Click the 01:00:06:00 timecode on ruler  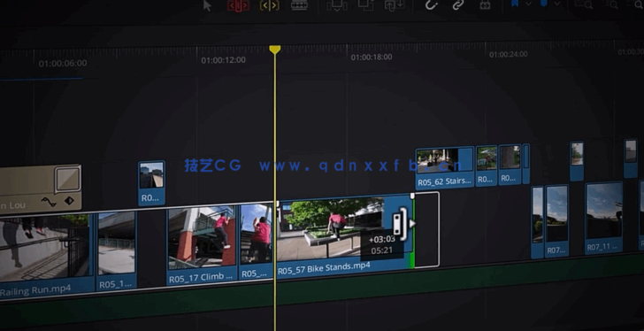pyautogui.click(x=63, y=63)
